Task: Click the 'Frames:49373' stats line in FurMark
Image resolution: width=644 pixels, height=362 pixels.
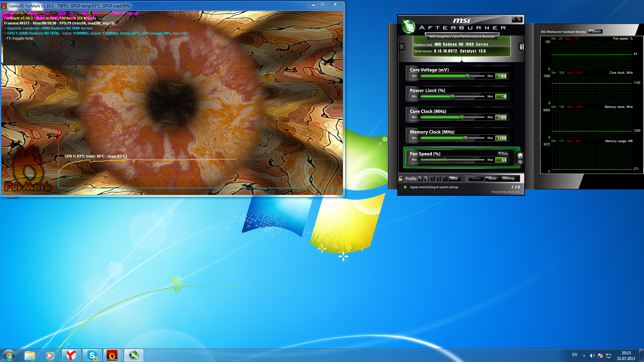Action: (60, 23)
